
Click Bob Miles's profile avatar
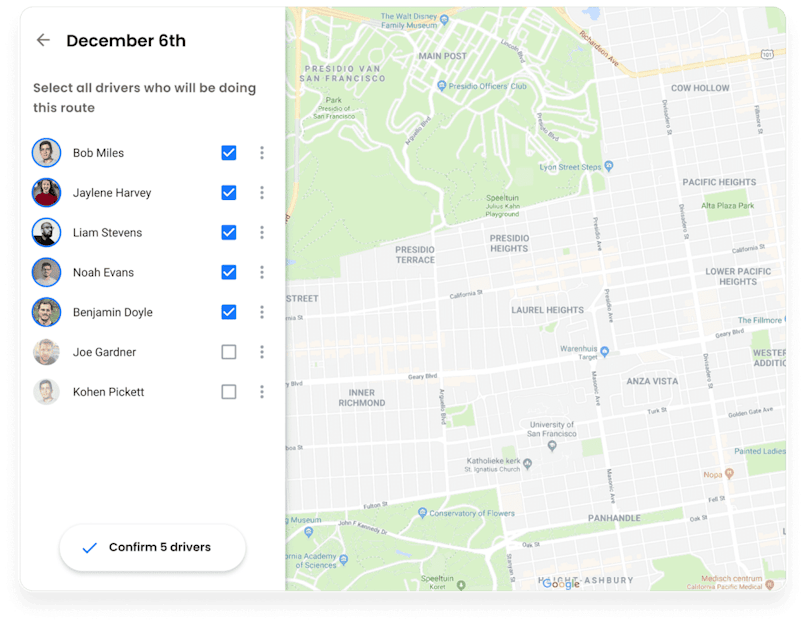pyautogui.click(x=46, y=152)
